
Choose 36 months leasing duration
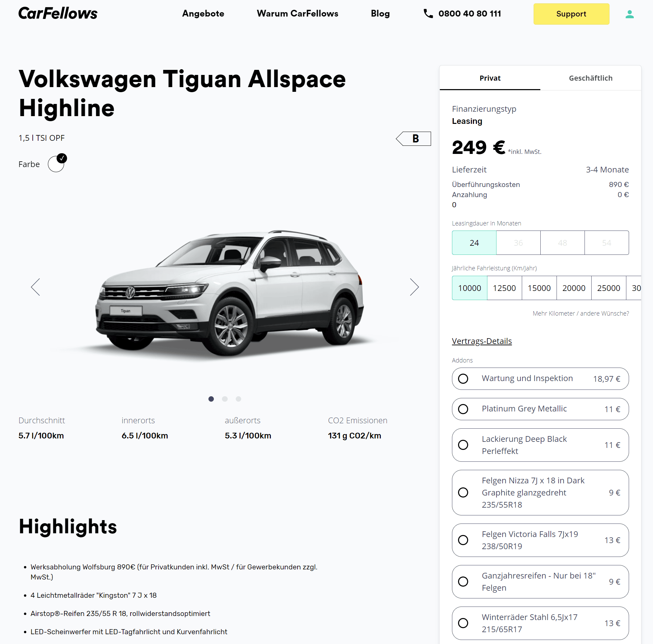(518, 243)
